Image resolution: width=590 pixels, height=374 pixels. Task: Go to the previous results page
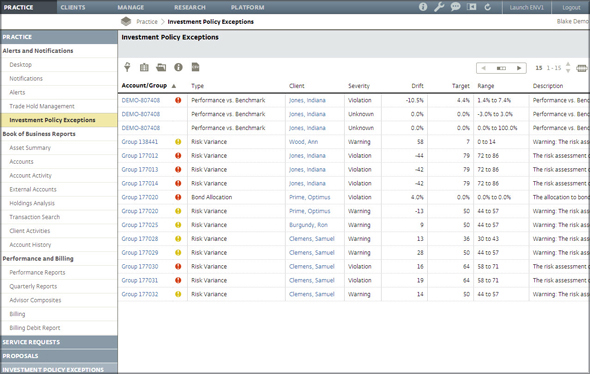(484, 68)
